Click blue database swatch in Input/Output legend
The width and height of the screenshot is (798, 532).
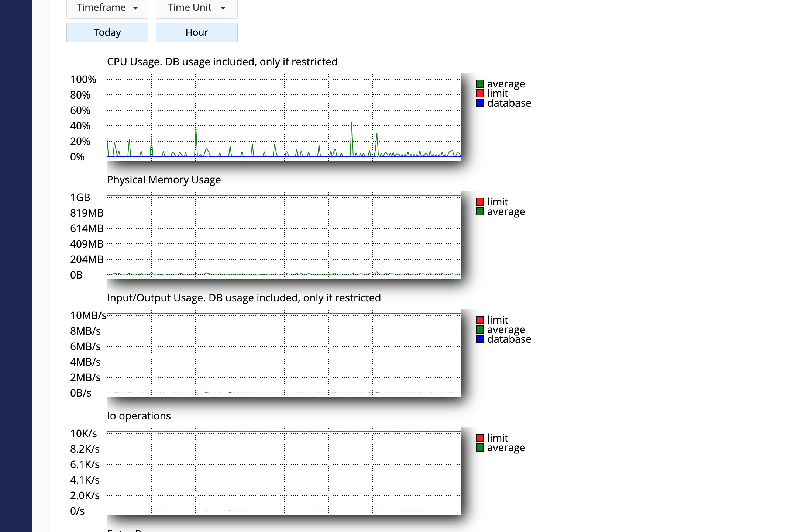point(480,339)
